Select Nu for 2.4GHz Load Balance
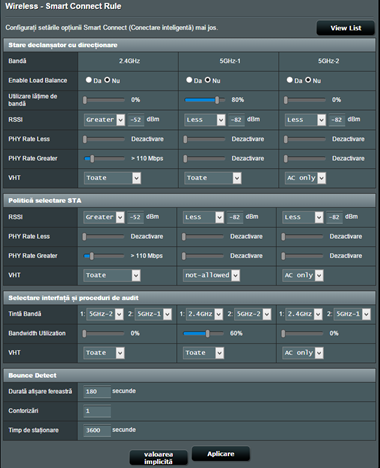Screen dimensions: 380x468 107,80
